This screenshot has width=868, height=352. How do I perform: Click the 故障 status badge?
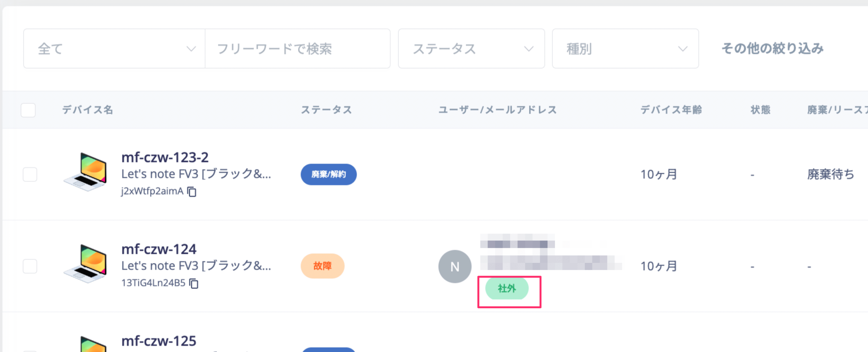[x=322, y=266]
